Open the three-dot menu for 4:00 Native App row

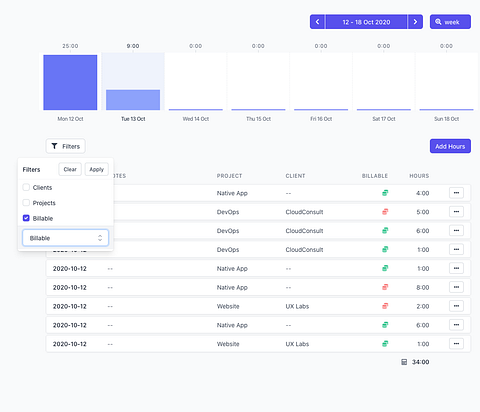point(456,193)
